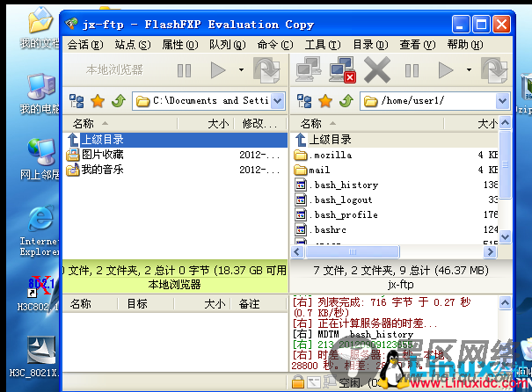
Task: Select the mail folder
Action: point(395,170)
